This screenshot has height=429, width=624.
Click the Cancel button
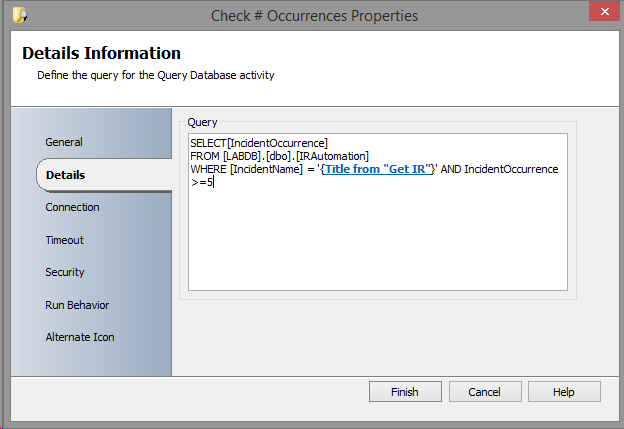[x=484, y=392]
